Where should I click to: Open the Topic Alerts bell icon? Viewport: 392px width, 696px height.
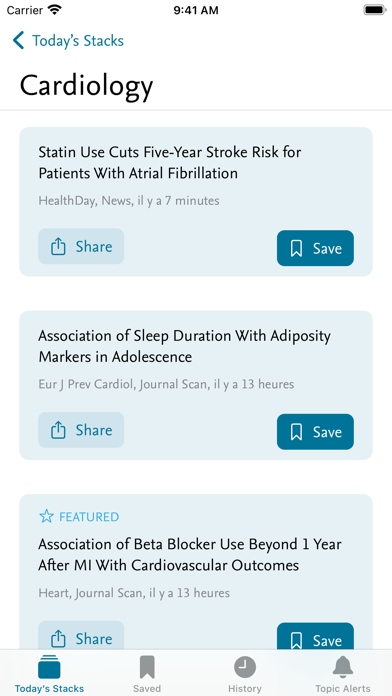point(343,667)
